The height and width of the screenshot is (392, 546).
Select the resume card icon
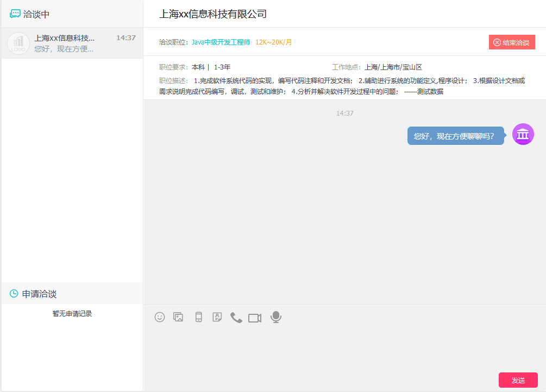click(x=217, y=317)
